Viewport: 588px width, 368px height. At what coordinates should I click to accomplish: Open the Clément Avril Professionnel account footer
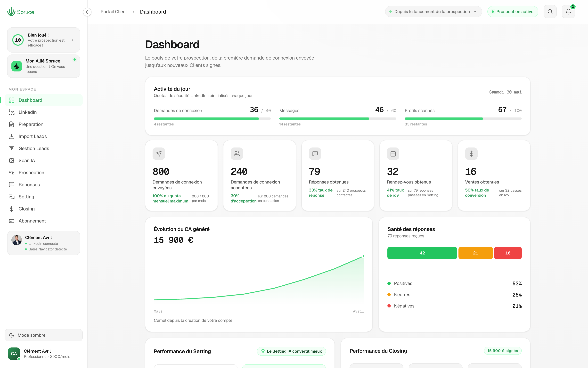[44, 354]
